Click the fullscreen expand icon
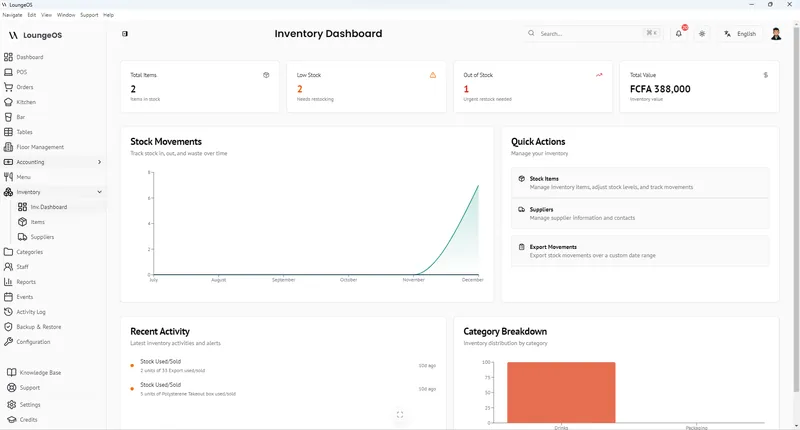This screenshot has width=800, height=430. (400, 415)
